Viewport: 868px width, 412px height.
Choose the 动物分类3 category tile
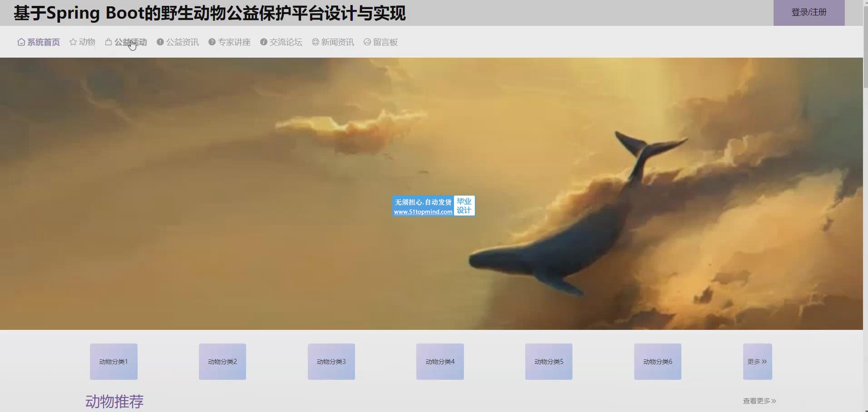331,362
